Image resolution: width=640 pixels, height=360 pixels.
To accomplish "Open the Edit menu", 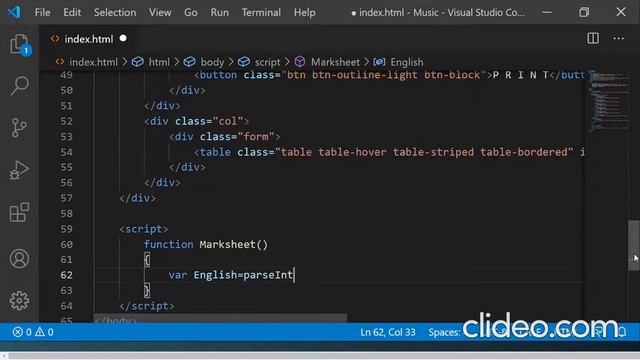I will [x=72, y=12].
